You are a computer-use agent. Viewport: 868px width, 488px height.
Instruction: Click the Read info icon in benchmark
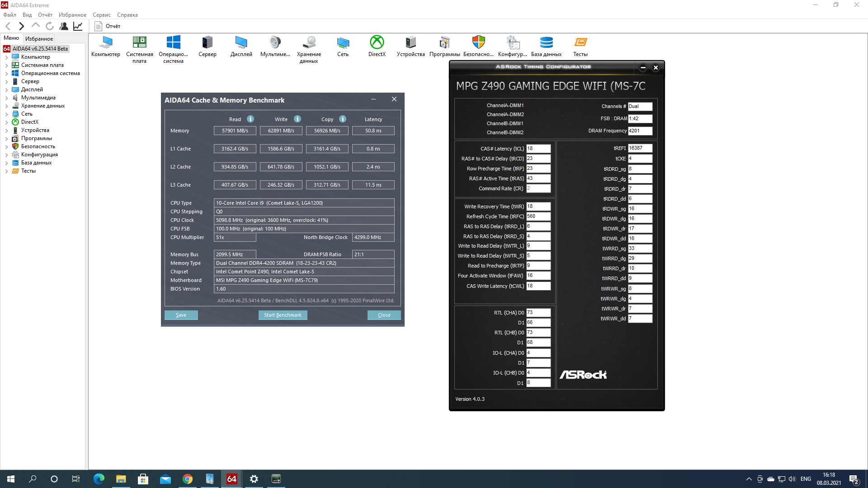(x=250, y=119)
